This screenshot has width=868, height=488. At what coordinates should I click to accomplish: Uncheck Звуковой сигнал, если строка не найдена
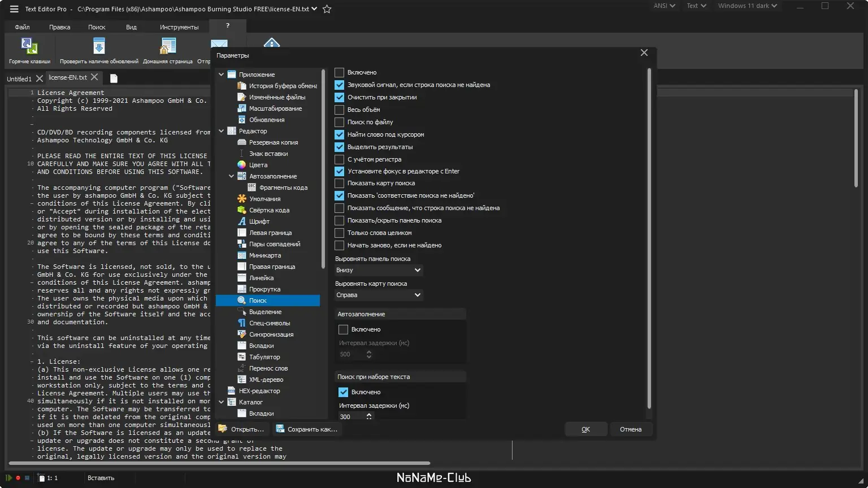pyautogui.click(x=340, y=85)
